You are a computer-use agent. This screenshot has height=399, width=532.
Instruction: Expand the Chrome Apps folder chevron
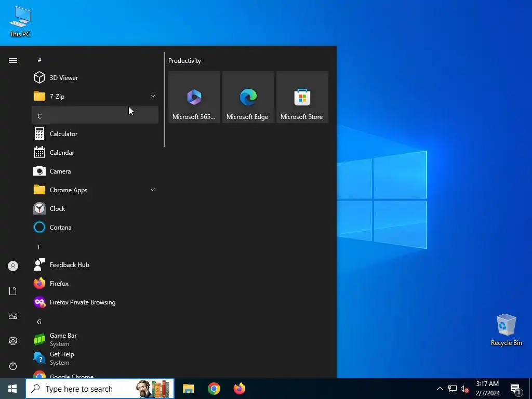(x=153, y=190)
